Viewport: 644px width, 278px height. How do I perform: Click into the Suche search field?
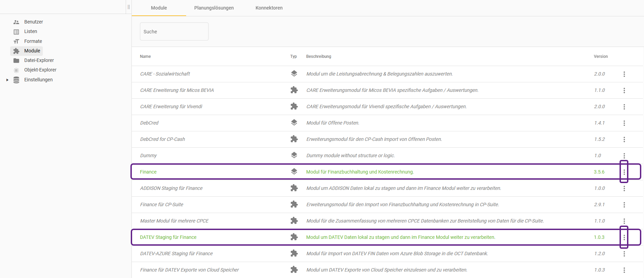pyautogui.click(x=174, y=32)
